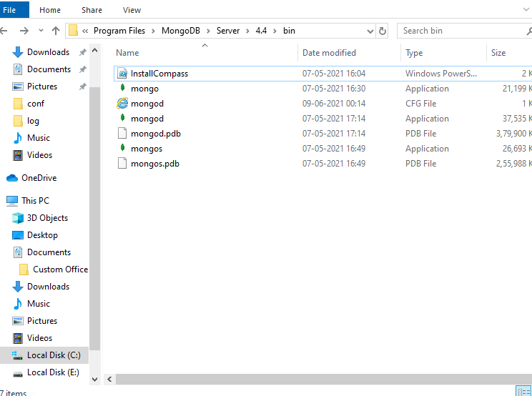Click the mongo application leaf icon
Image resolution: width=532 pixels, height=396 pixels.
pos(122,89)
